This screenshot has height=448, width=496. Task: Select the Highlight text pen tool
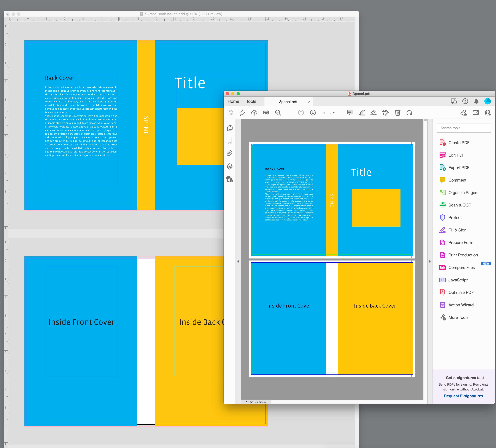pos(361,113)
